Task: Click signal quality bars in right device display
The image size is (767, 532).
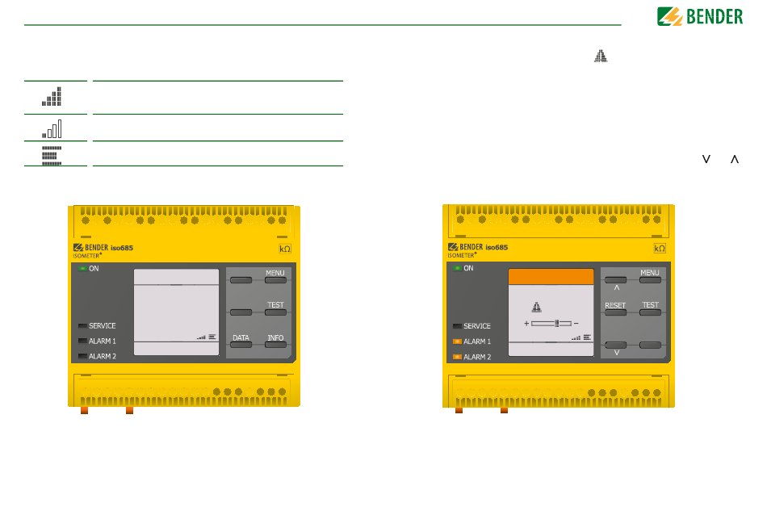Action: click(576, 338)
